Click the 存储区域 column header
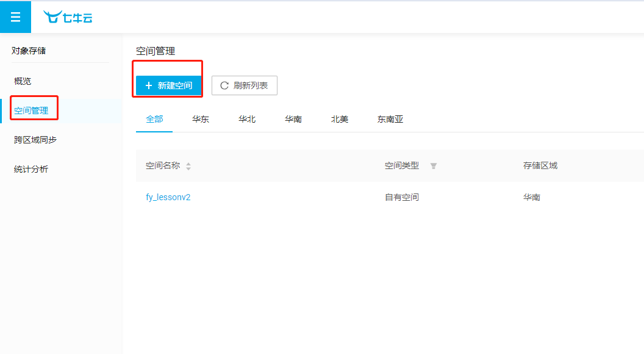The width and height of the screenshot is (644, 354). tap(540, 165)
